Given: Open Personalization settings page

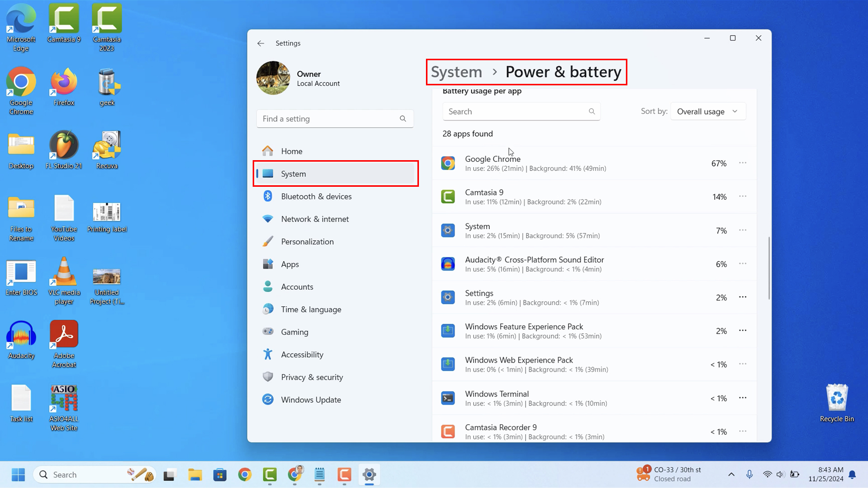Looking at the screenshot, I should (x=307, y=241).
